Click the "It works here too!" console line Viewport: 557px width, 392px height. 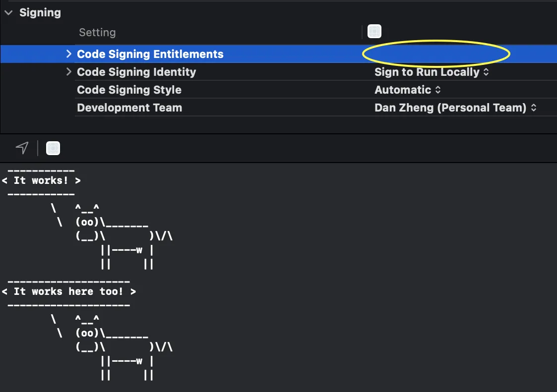pyautogui.click(x=68, y=291)
